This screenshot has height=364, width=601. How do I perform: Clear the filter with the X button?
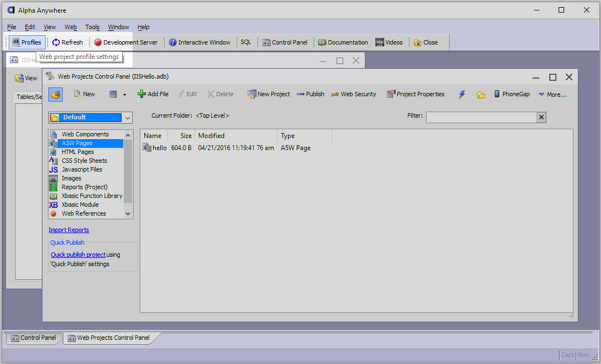click(x=541, y=118)
